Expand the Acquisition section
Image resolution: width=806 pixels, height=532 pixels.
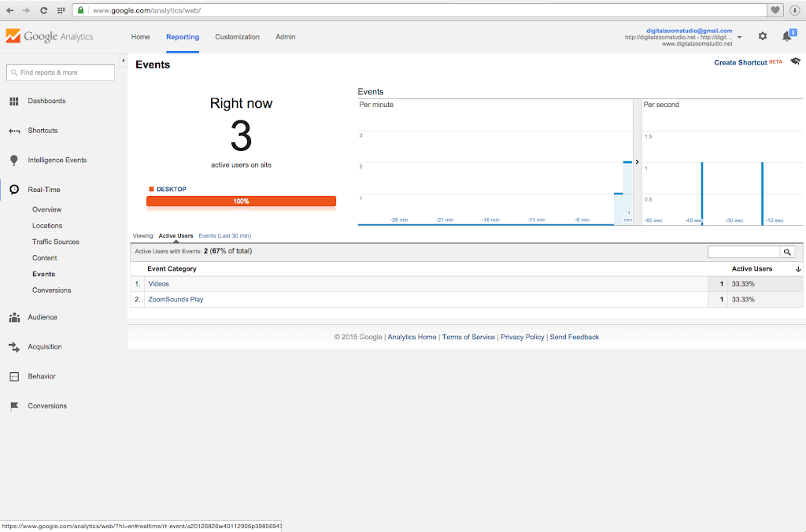tap(45, 347)
